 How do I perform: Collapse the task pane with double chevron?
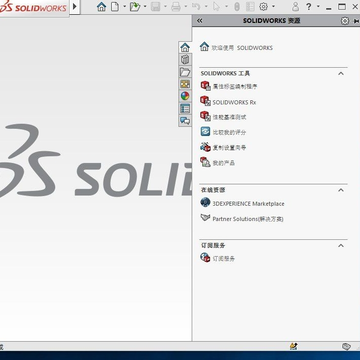pyautogui.click(x=199, y=21)
